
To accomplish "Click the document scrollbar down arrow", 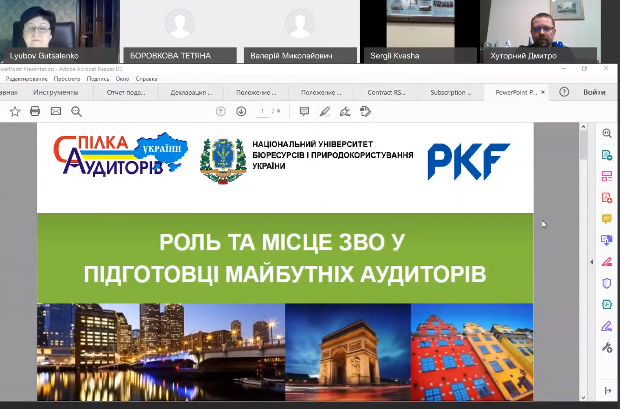I will [x=584, y=397].
